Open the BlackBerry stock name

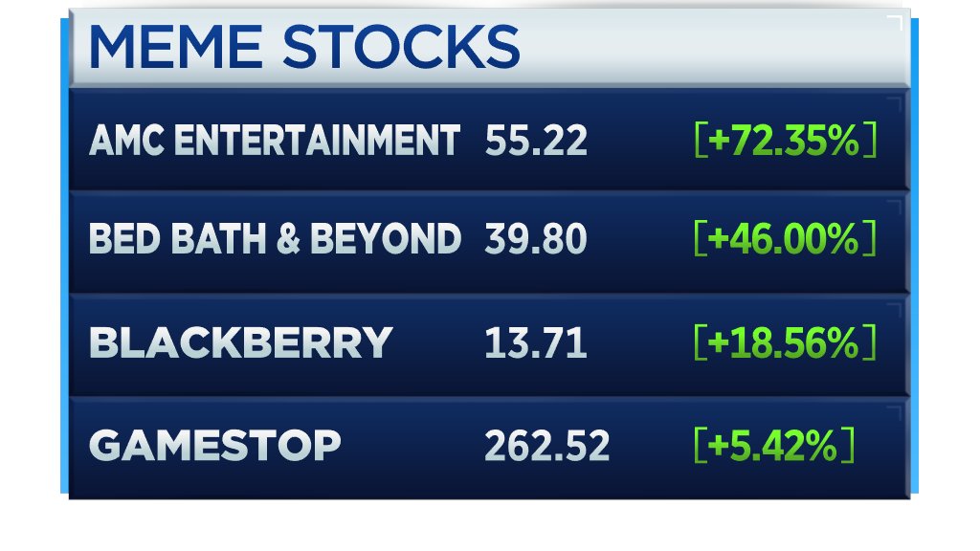click(x=240, y=342)
